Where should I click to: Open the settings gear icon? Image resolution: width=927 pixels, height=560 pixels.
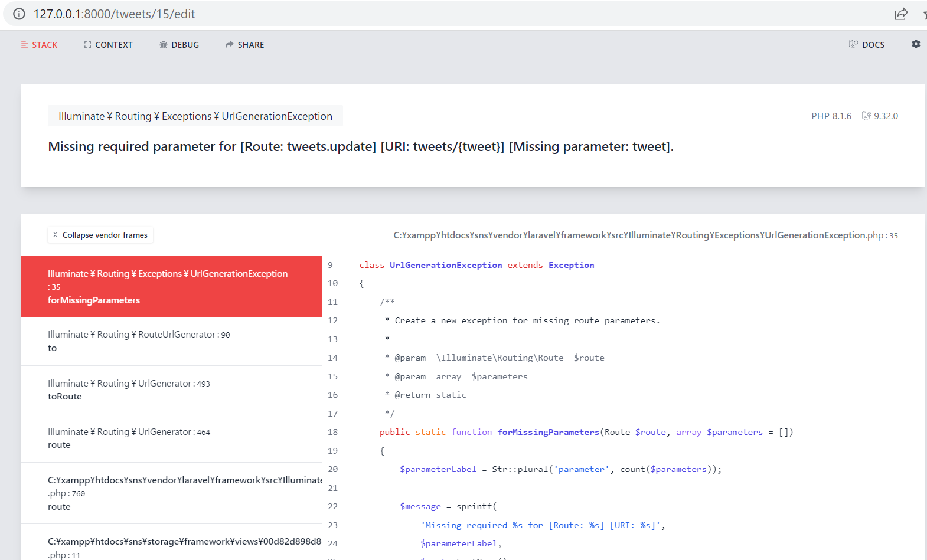pos(916,44)
